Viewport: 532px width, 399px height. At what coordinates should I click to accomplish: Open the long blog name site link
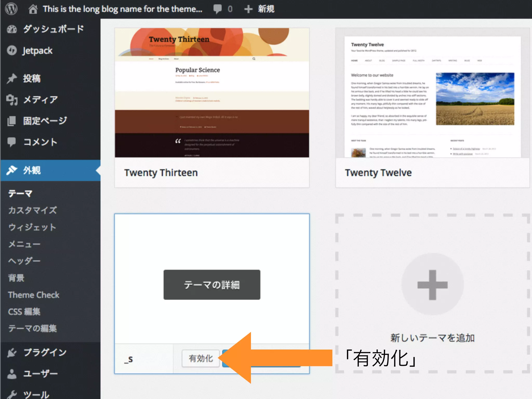tap(122, 9)
